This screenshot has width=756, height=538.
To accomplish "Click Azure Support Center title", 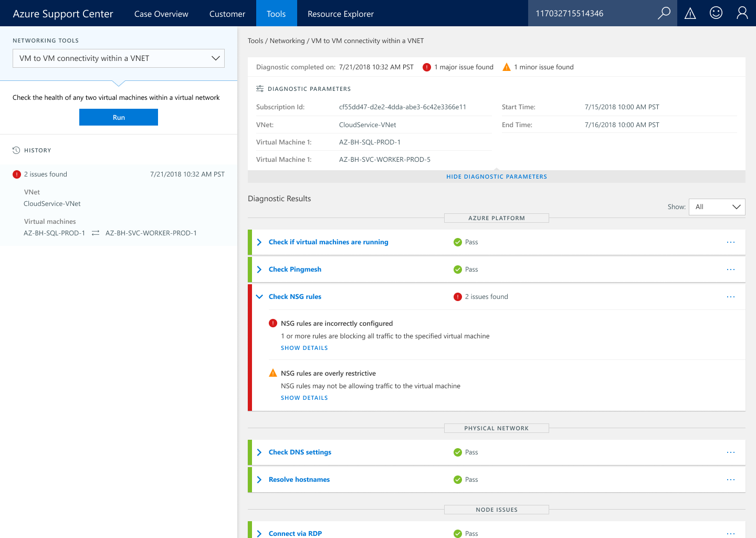I will click(x=63, y=14).
